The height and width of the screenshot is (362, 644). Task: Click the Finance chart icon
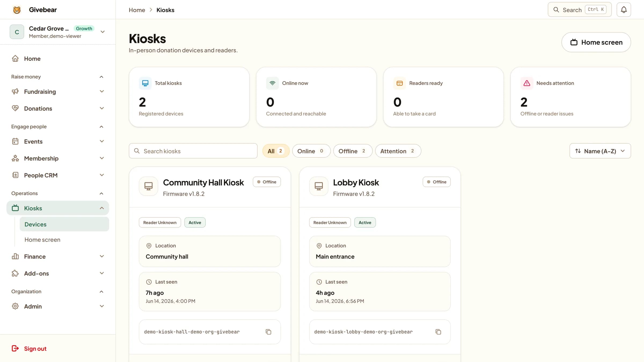click(15, 256)
